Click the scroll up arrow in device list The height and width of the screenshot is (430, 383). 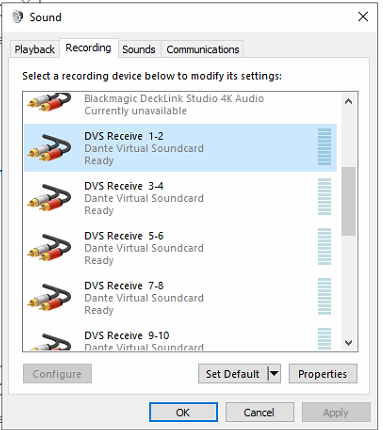(x=348, y=101)
